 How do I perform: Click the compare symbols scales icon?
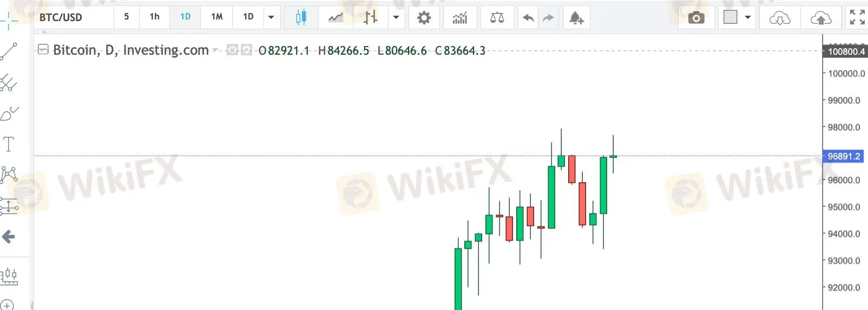(x=497, y=17)
